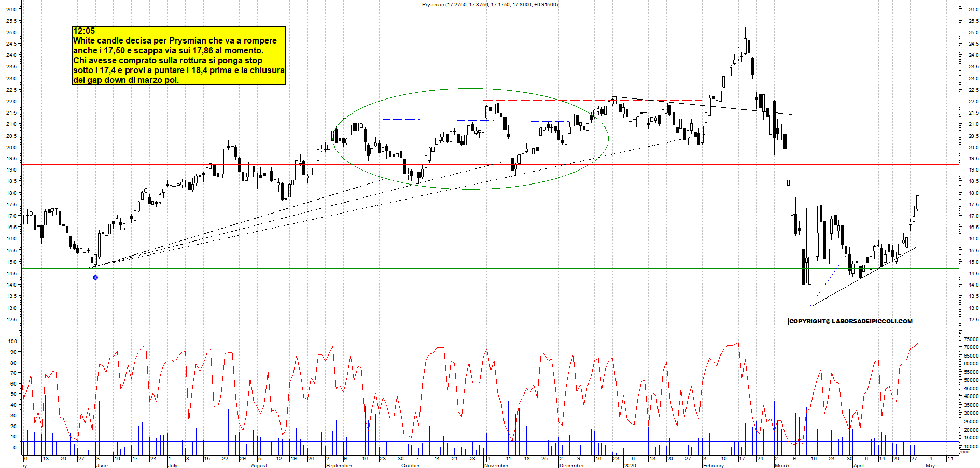Click the Prysmian chart title with OHLC values
This screenshot has height=468, width=980.
pos(489,5)
